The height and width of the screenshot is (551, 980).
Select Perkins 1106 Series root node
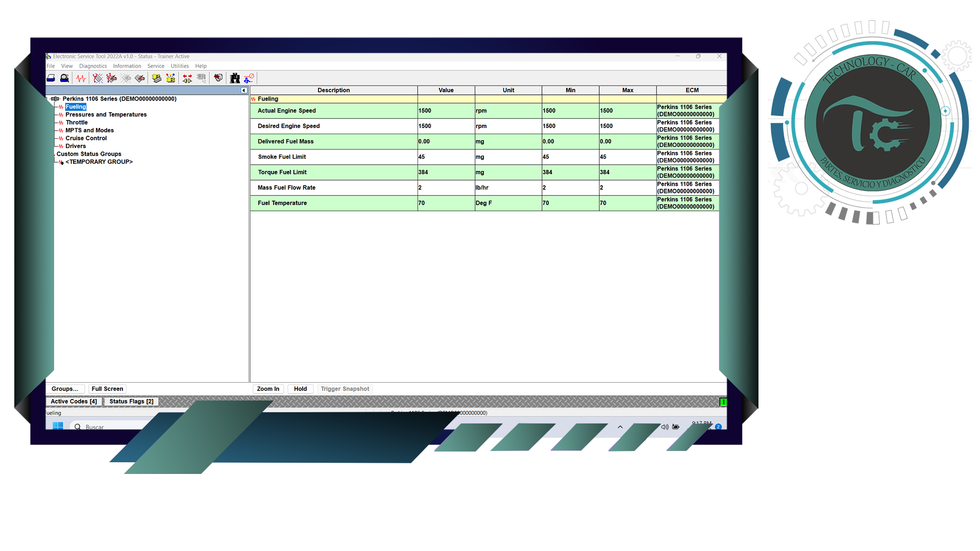(119, 99)
